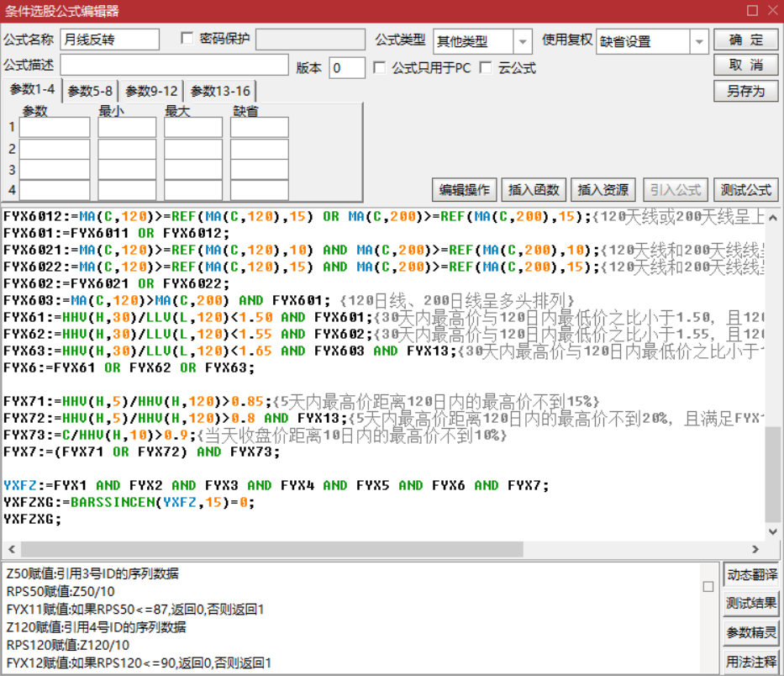Click the disabled password input field
The image size is (784, 676).
tap(310, 40)
